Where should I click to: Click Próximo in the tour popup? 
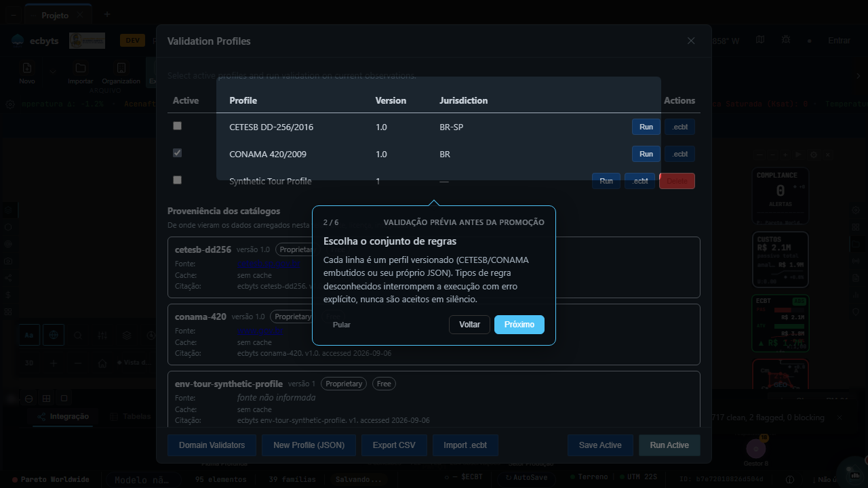[519, 325]
